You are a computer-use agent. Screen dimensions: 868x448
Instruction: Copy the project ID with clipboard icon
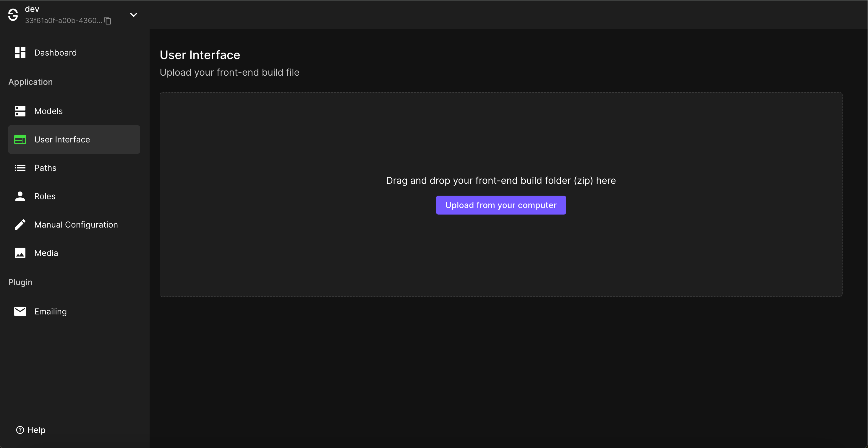pos(108,21)
